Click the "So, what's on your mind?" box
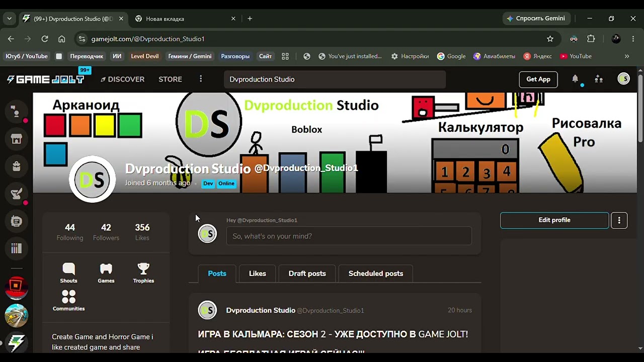The height and width of the screenshot is (362, 644). (349, 236)
